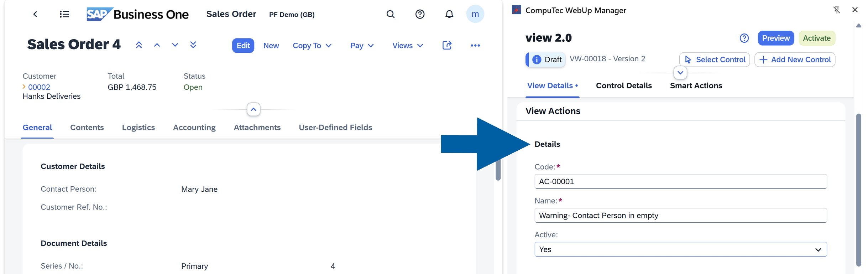This screenshot has width=868, height=274.
Task: Click the share/export icon
Action: pos(447,45)
